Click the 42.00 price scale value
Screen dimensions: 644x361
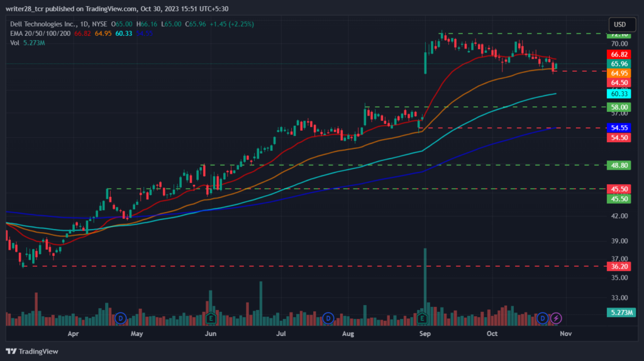point(619,216)
